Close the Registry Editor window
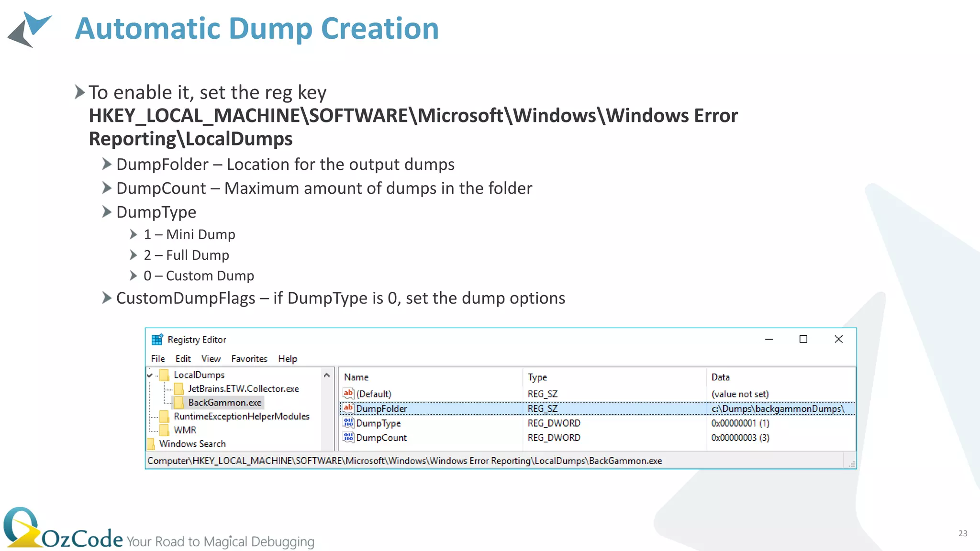This screenshot has width=980, height=551. pyautogui.click(x=838, y=339)
